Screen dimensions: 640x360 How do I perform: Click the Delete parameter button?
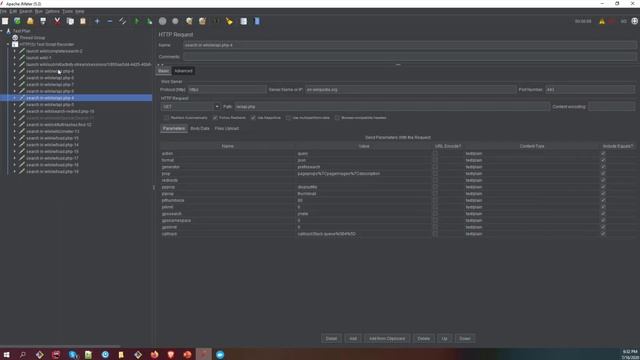pos(423,338)
